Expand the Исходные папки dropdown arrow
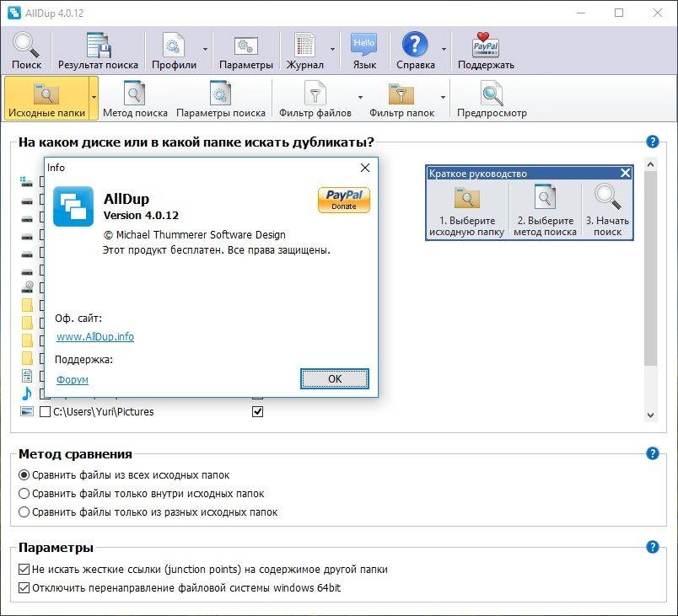The image size is (678, 616). 94,98
